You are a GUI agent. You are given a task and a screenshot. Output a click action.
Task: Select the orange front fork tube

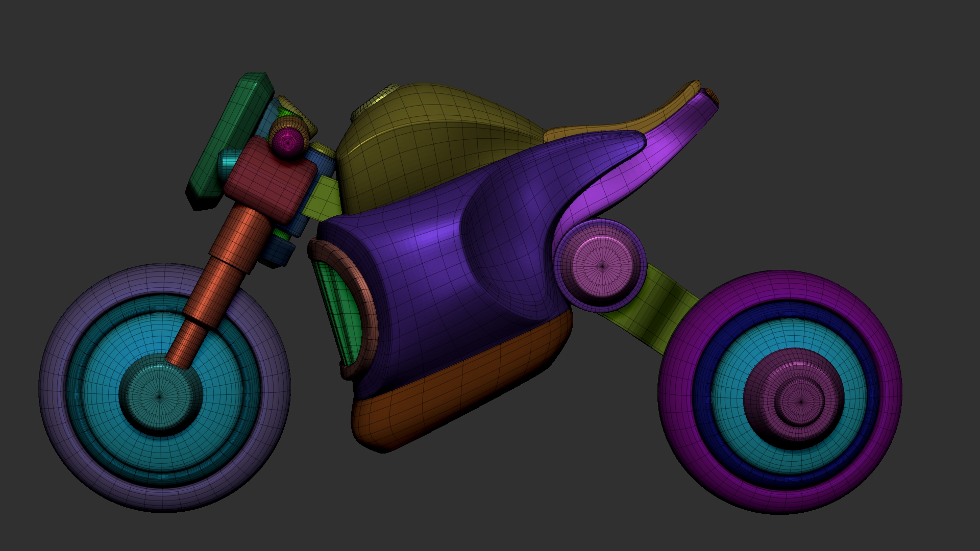218,286
